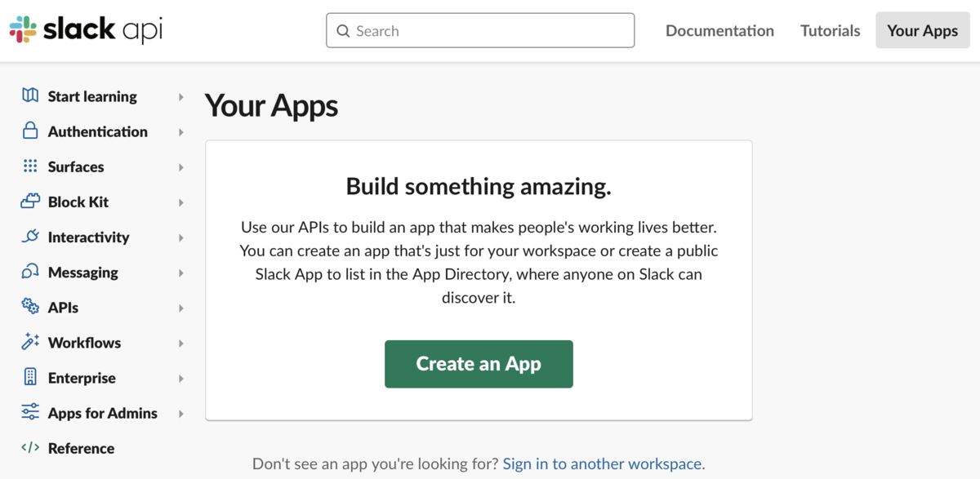Click the Enterprise building icon
The width and height of the screenshot is (980, 479).
[30, 377]
